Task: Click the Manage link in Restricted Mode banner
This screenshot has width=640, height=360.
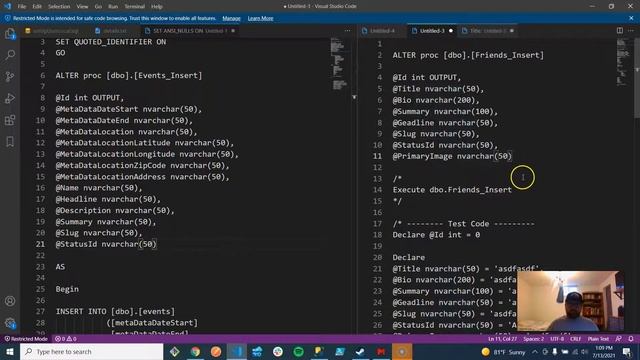Action: (231, 18)
